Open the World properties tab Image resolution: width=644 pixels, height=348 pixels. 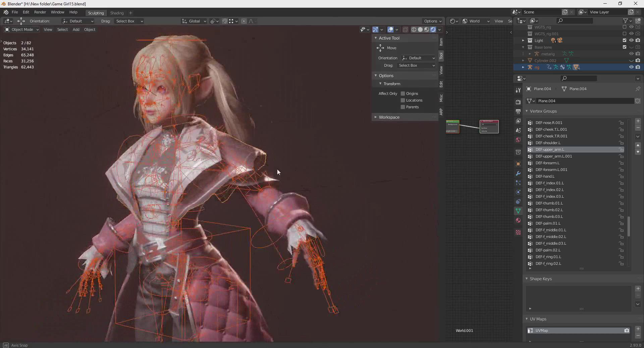pos(518,140)
